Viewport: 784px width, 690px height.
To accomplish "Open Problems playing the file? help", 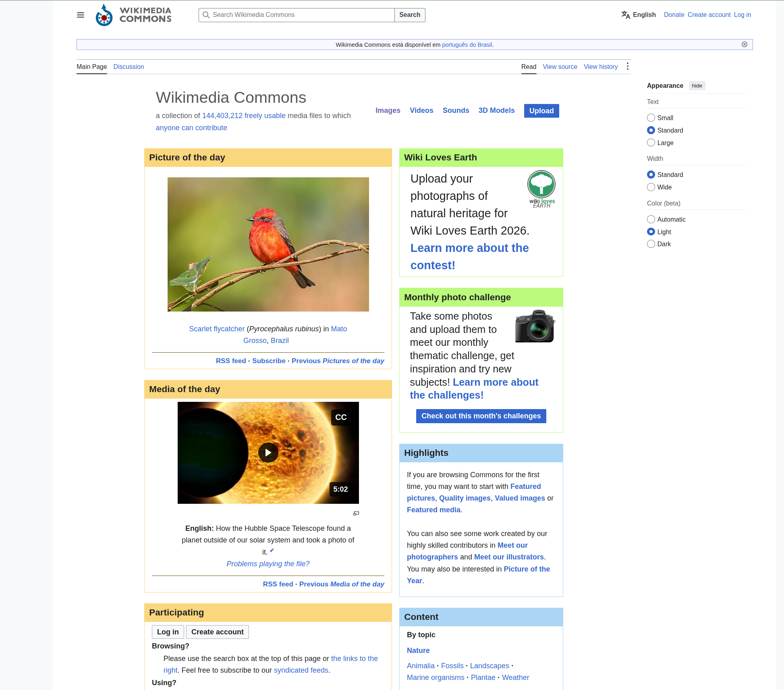I will pos(268,564).
